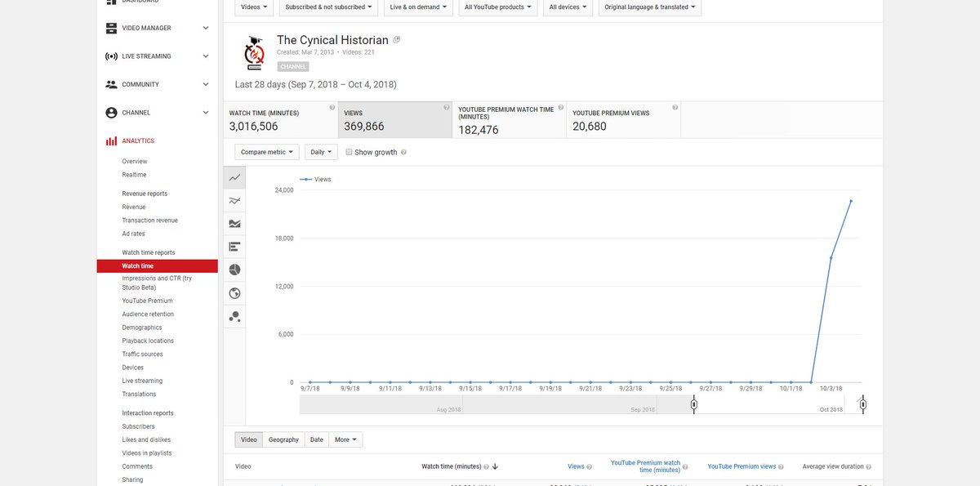
Task: Open the Revenue report link
Action: 134,207
